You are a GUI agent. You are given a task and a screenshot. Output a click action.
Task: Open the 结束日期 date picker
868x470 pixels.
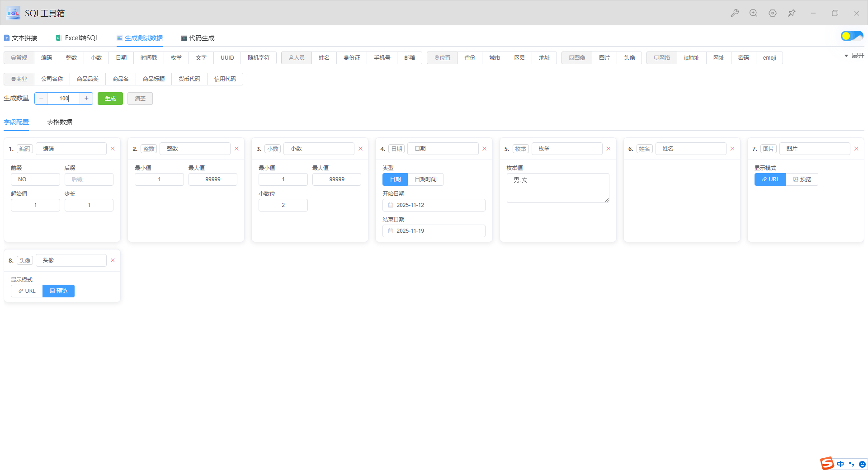point(434,231)
